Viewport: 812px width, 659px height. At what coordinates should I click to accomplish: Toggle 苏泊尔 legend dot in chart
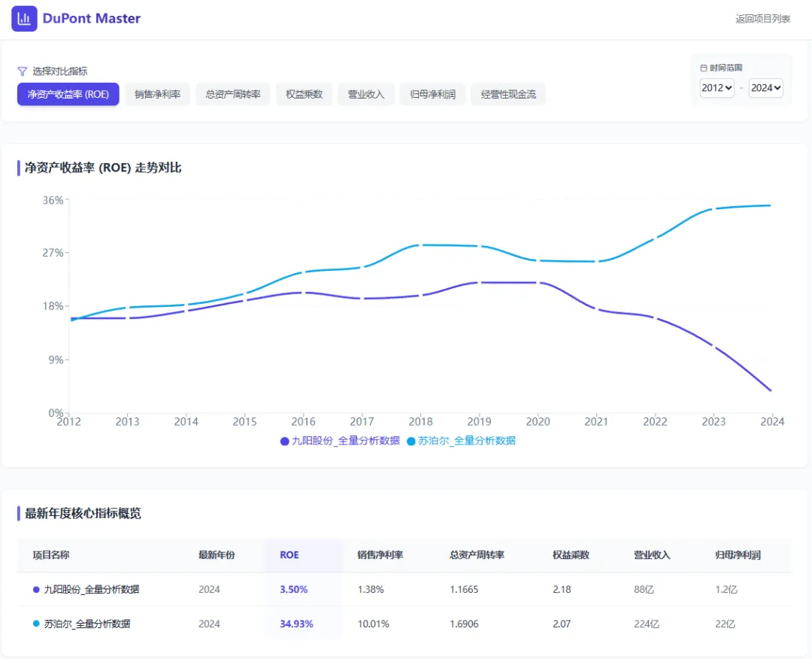(411, 442)
